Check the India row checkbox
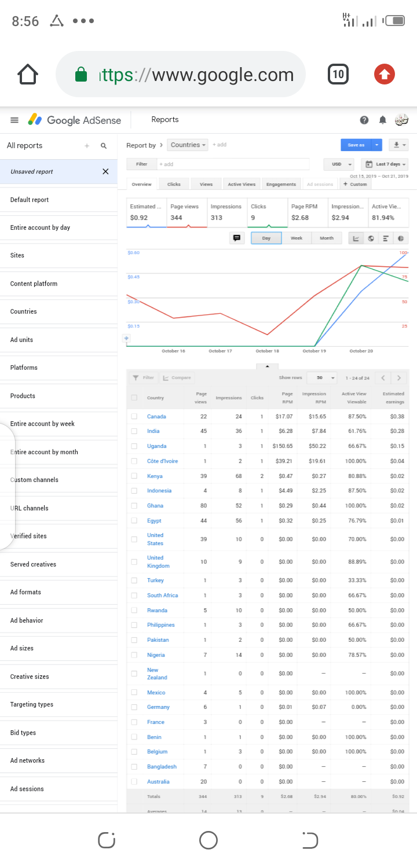Screen dimensions: 417x868 (x=134, y=431)
